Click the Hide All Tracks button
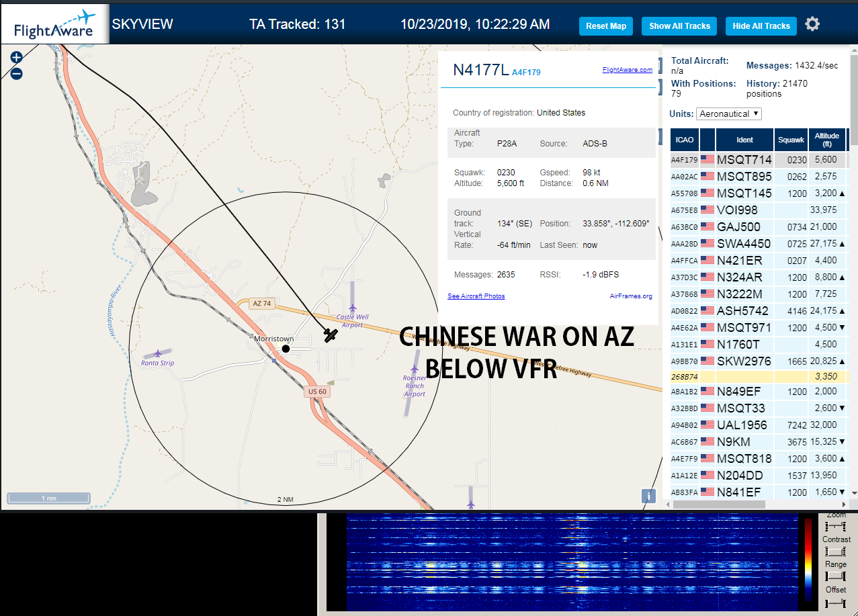This screenshot has width=858, height=616. coord(761,26)
